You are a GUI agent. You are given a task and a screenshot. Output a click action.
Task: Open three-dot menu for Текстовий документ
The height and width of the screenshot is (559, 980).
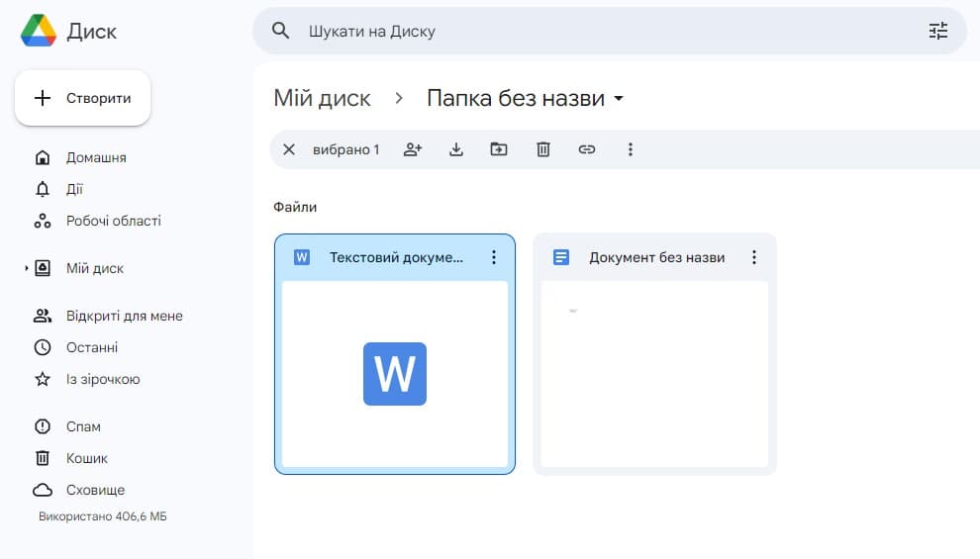click(x=494, y=257)
